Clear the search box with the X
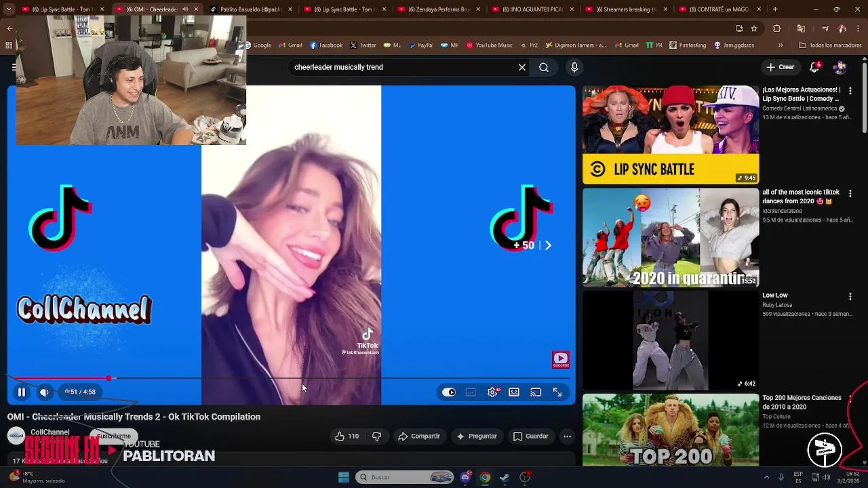The image size is (868, 488). pos(522,67)
